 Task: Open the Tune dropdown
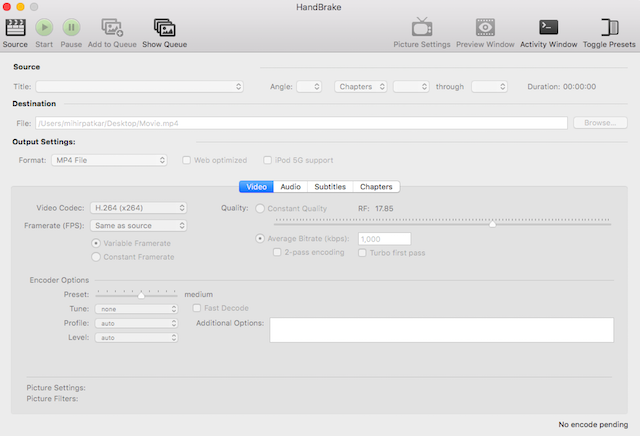click(x=136, y=309)
